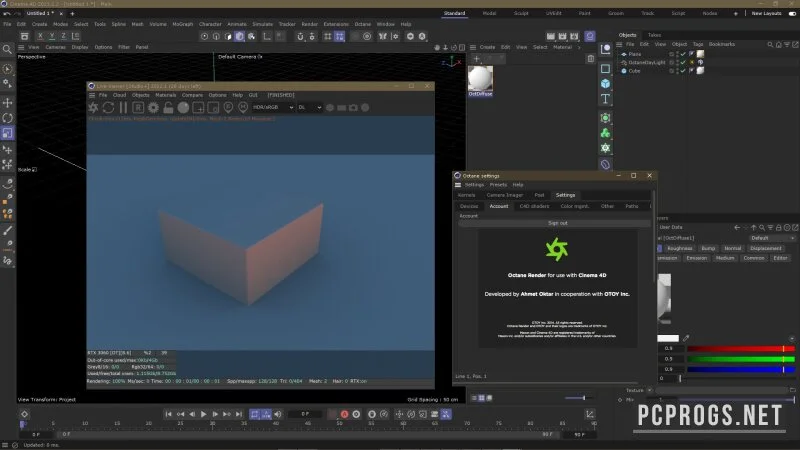The image size is (800, 450).
Task: Select the Rotate tool in left toolbar
Action: point(8,118)
